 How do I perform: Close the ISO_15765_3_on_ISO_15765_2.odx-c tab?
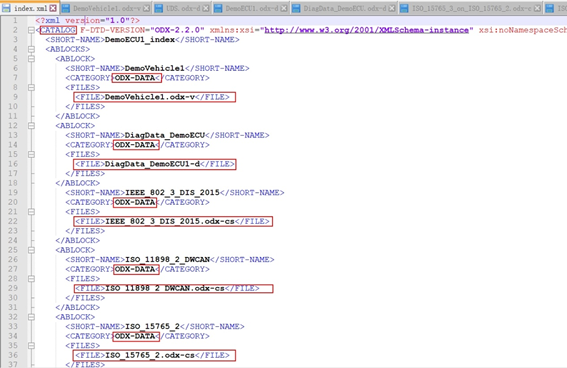(x=538, y=8)
